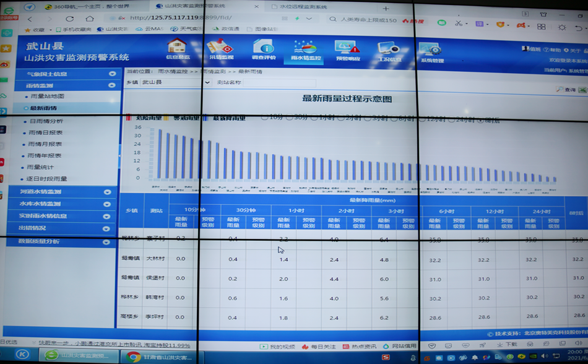Collapse the 雨情监测 section

pos(112,85)
